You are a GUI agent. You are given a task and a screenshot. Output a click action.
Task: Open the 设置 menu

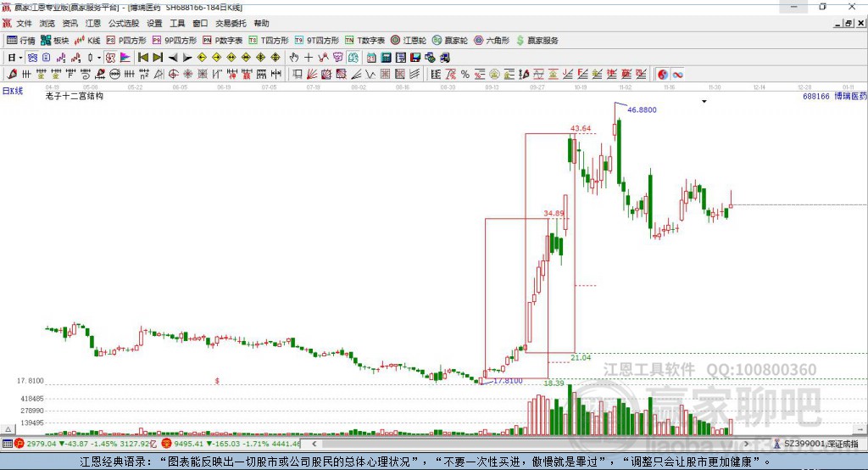point(154,23)
